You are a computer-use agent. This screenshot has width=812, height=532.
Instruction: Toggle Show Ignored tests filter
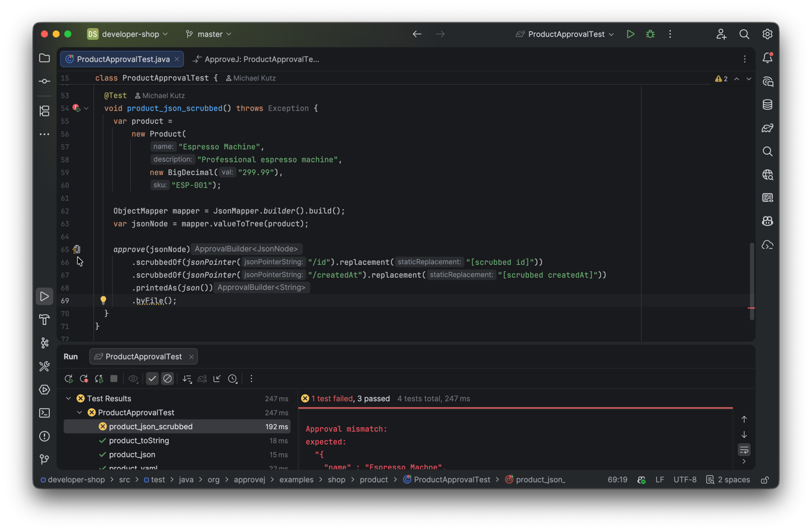pyautogui.click(x=167, y=379)
